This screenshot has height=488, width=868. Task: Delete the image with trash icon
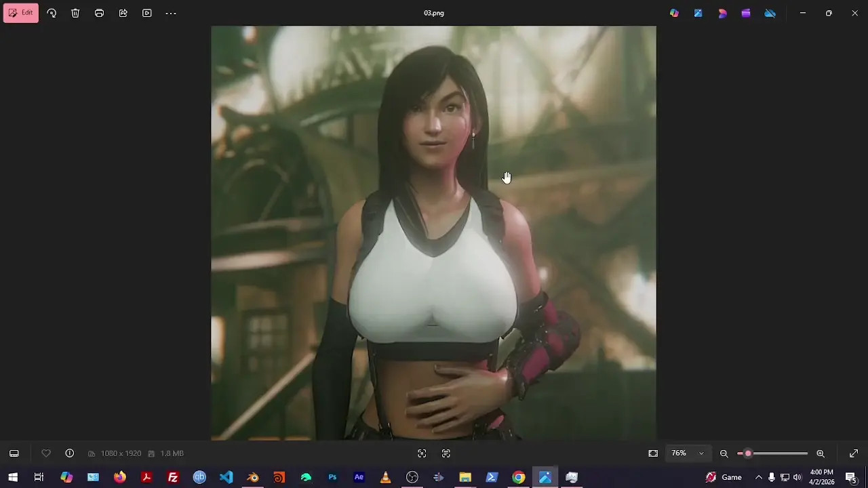pyautogui.click(x=75, y=13)
